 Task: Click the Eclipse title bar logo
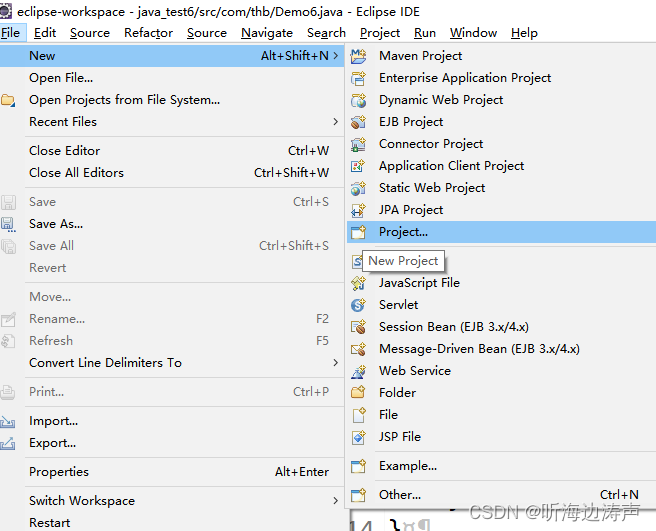pos(6,11)
